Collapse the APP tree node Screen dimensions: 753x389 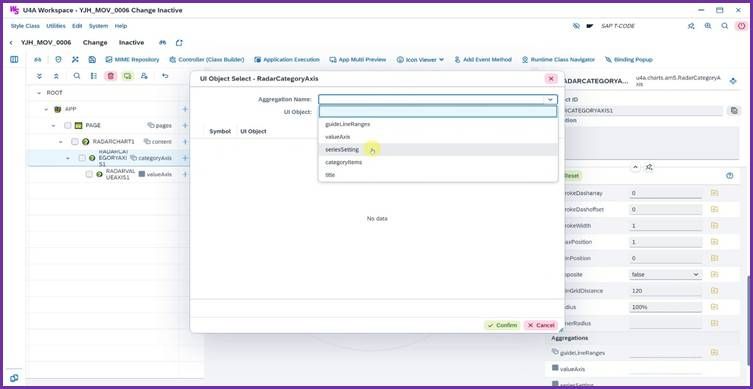pos(46,109)
